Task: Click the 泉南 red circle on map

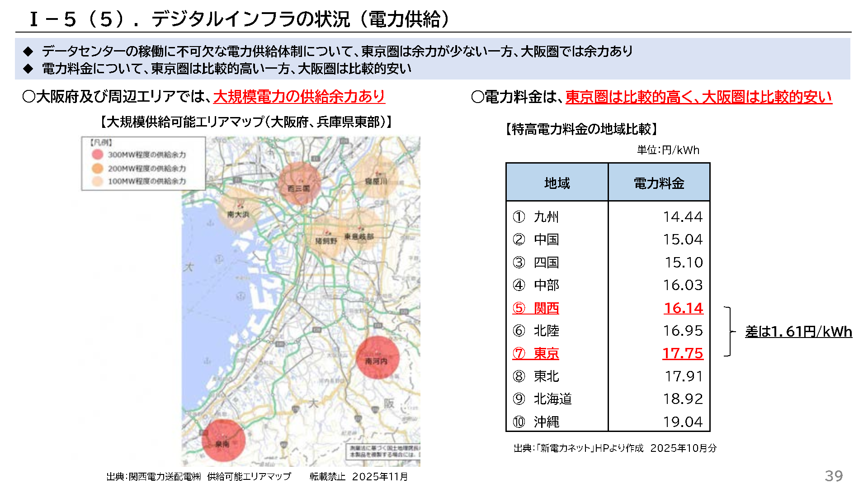Action: click(x=223, y=440)
